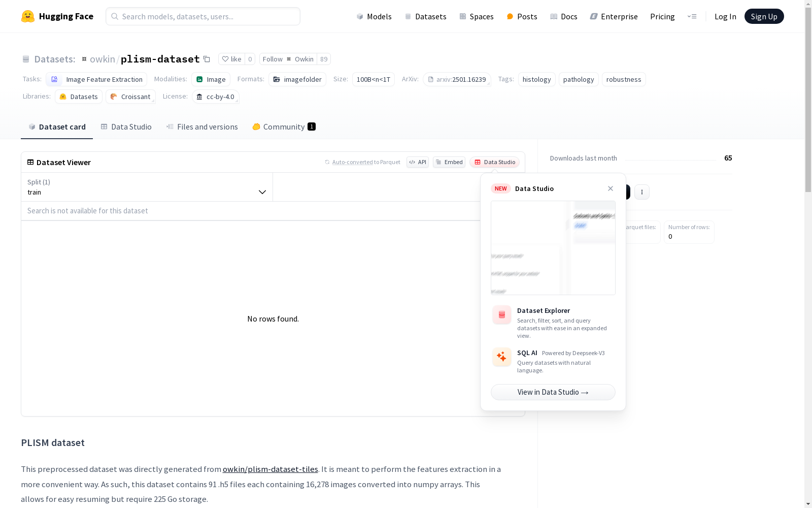Click the like count 0

[x=250, y=59]
